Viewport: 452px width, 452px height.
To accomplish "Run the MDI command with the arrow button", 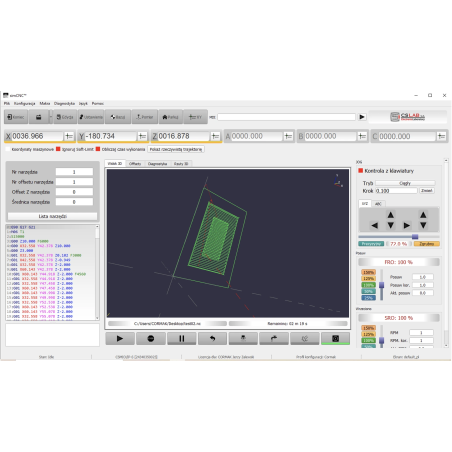I will click(x=362, y=117).
